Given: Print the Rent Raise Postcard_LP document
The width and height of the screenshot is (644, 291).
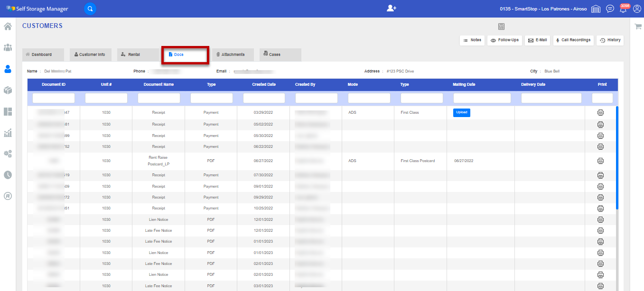Looking at the screenshot, I should (x=600, y=161).
